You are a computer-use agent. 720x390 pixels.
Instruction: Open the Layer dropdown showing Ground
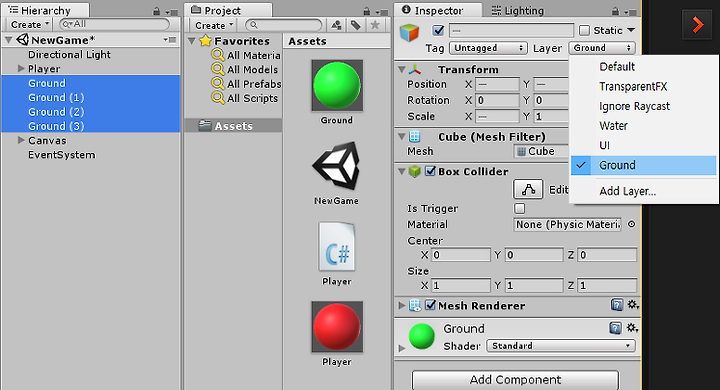click(x=602, y=48)
